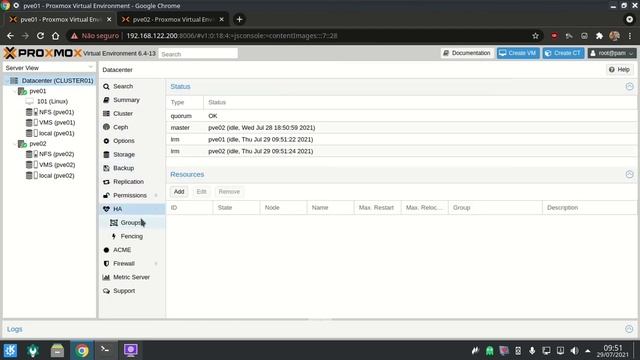Sort by the Max. Restart column header
Screen dimensions: 640x360
378,208
